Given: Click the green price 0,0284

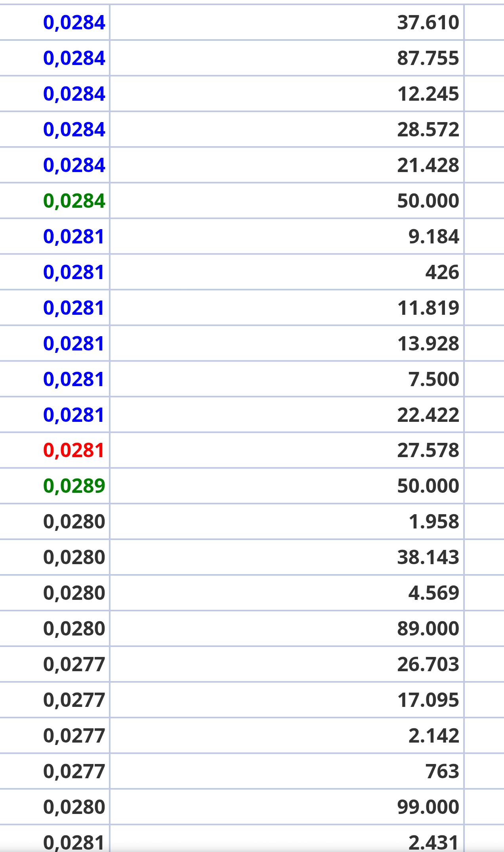Looking at the screenshot, I should 74,201.
